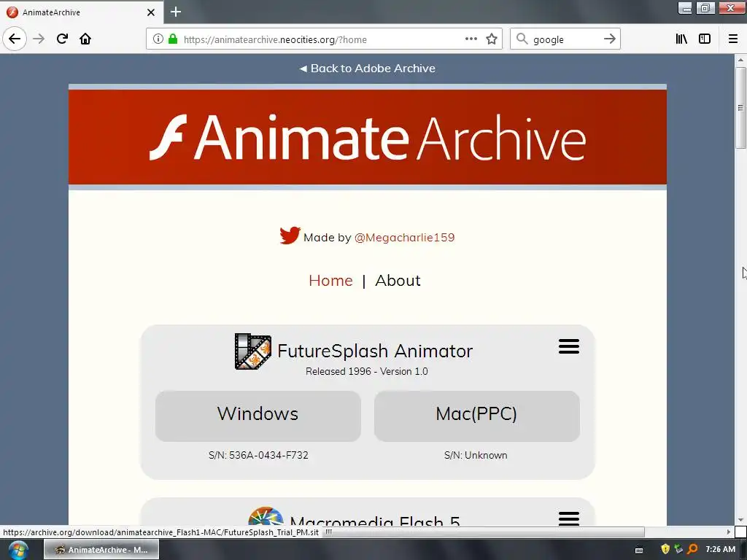Open the About page link
Viewport: 747px width, 560px height.
(x=398, y=281)
